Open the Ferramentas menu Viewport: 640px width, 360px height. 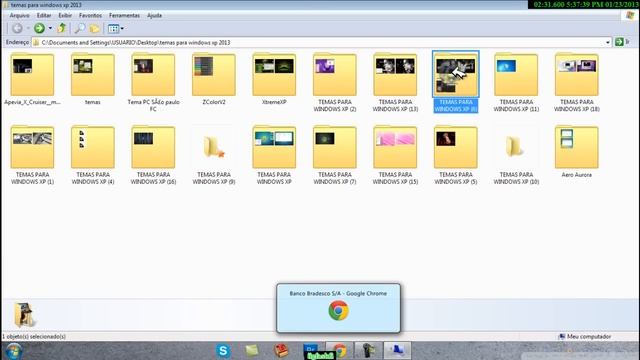(x=124, y=16)
